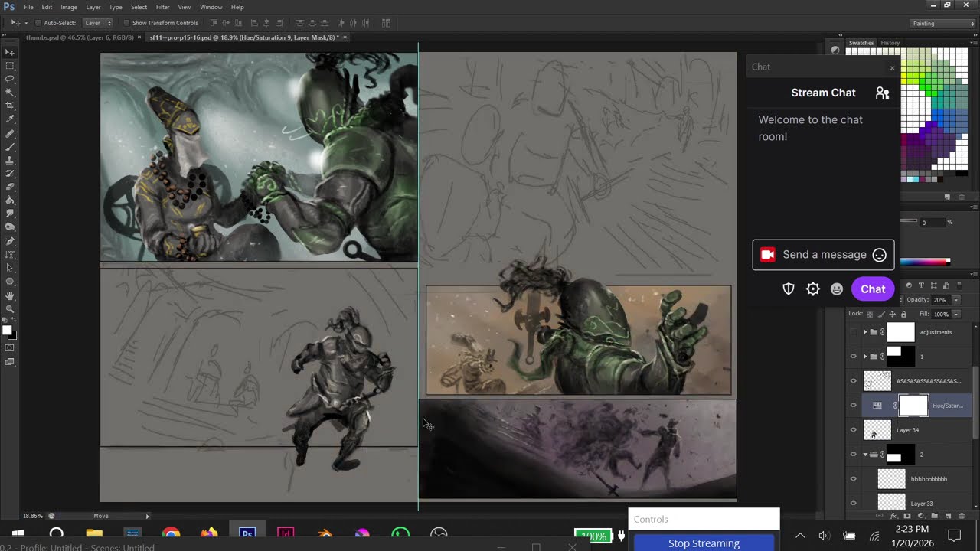Open Stream Chat participants icon

click(x=882, y=93)
